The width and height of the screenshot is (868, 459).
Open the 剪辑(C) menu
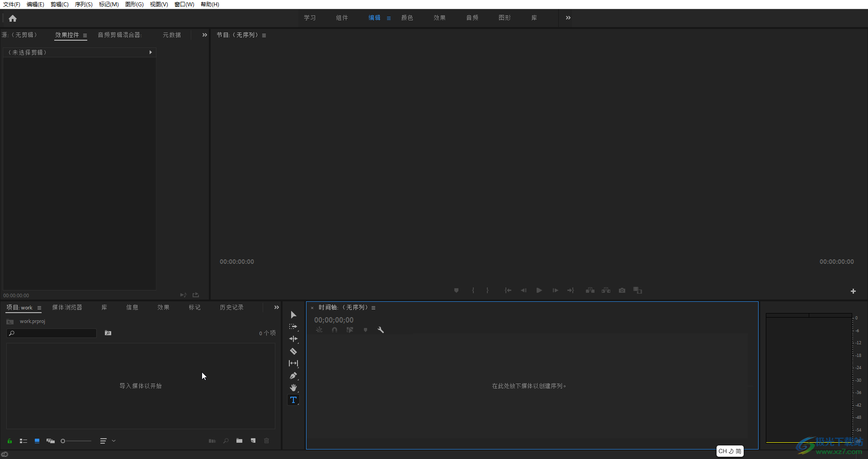(x=60, y=4)
